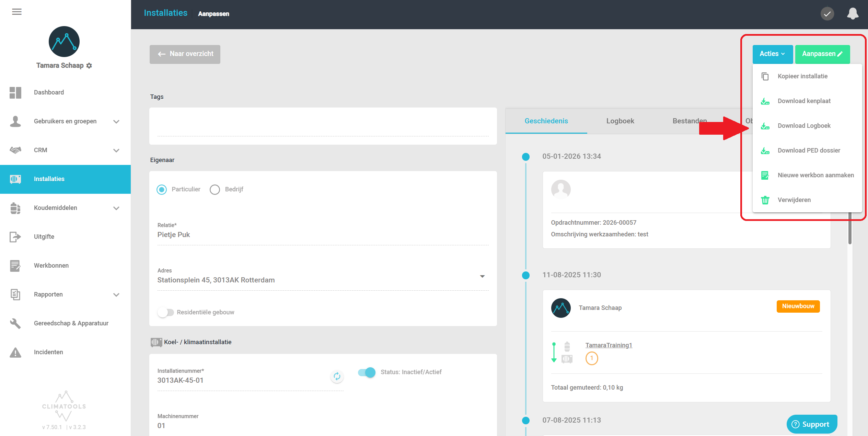Expand the Koudemiddelen menu chevron

(x=116, y=208)
